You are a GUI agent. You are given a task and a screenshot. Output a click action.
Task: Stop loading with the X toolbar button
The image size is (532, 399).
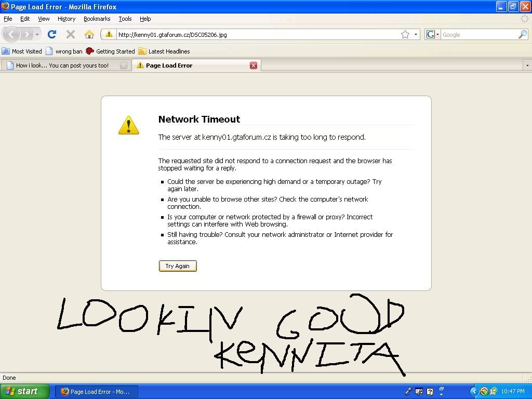coord(71,34)
